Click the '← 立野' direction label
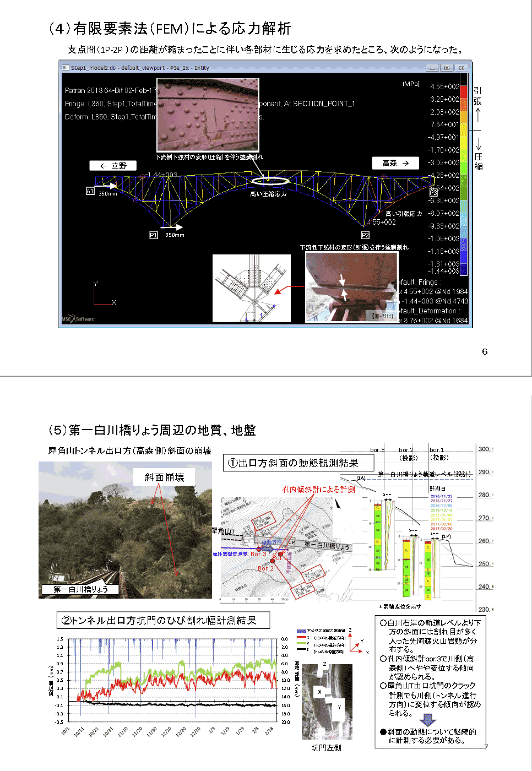 coord(113,166)
